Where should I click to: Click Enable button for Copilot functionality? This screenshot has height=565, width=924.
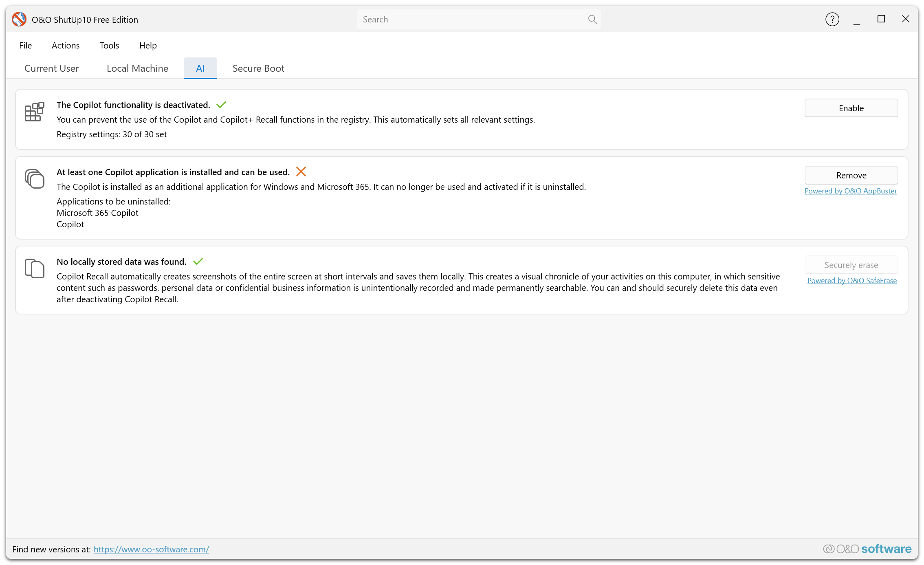851,108
